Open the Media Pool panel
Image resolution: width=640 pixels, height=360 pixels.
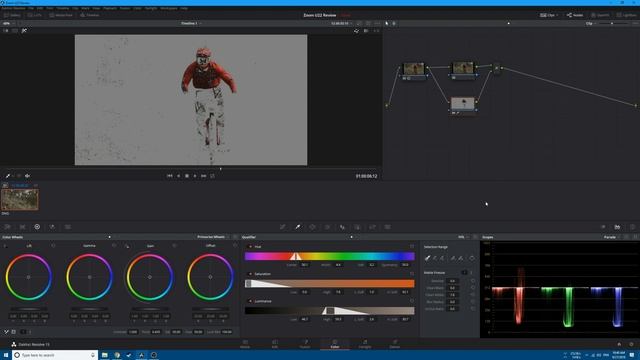[x=61, y=15]
